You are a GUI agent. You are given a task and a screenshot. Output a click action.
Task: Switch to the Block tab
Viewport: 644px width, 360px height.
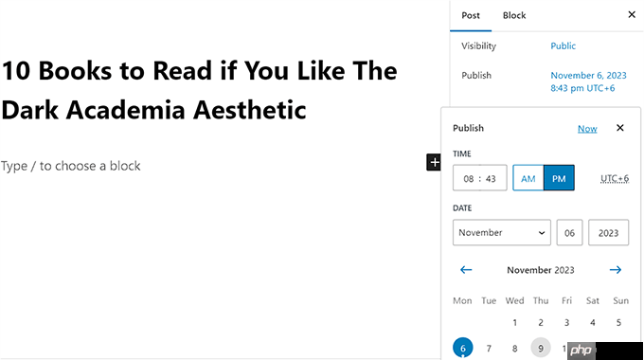(x=514, y=15)
